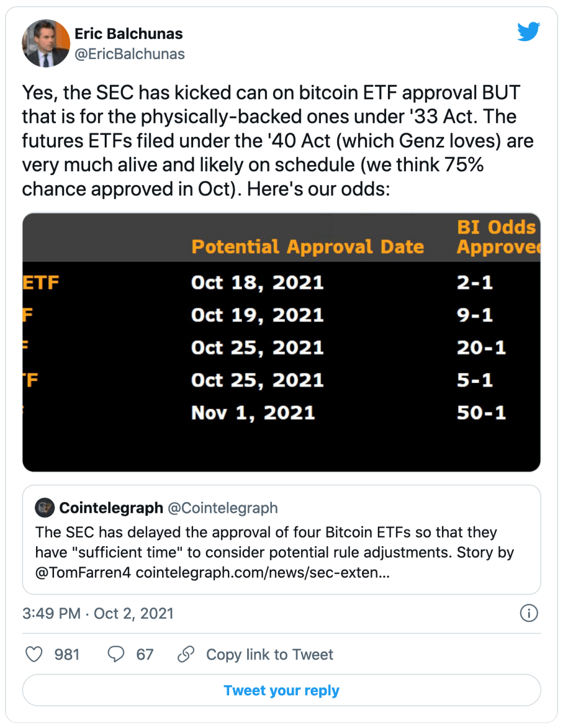
Task: Open replies via speech bubble icon
Action: coord(116,654)
